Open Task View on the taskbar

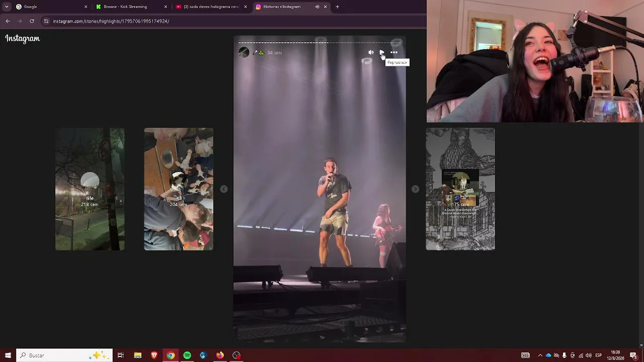[121, 355]
